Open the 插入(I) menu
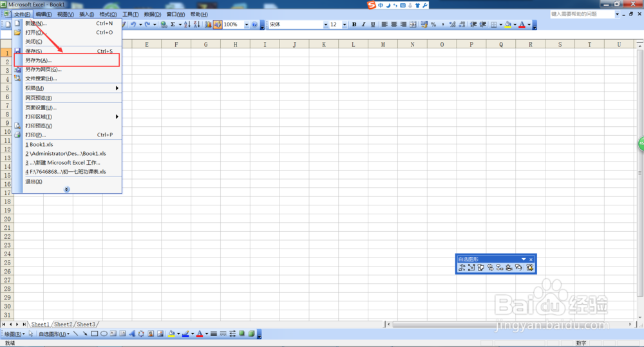 coord(86,14)
